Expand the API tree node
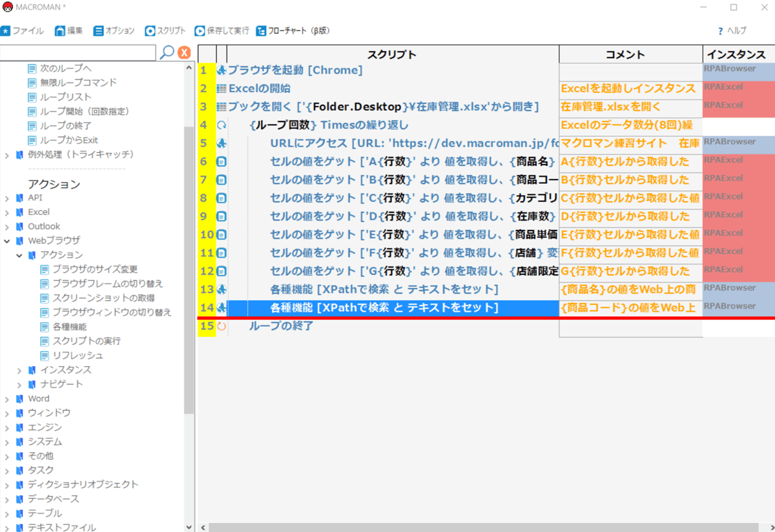Image resolution: width=775 pixels, height=532 pixels. click(x=6, y=198)
